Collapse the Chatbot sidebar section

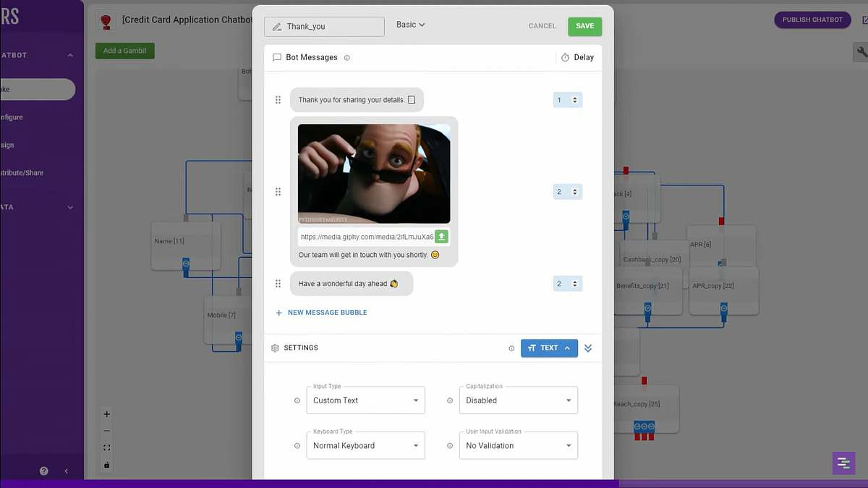click(70, 55)
